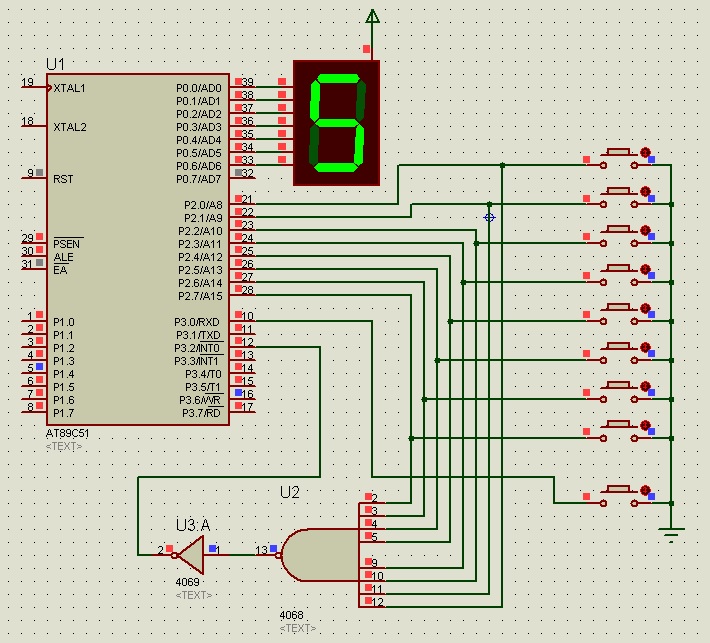Click the P1.0 pin label
Viewport: 710px width, 643px height.
point(63,322)
